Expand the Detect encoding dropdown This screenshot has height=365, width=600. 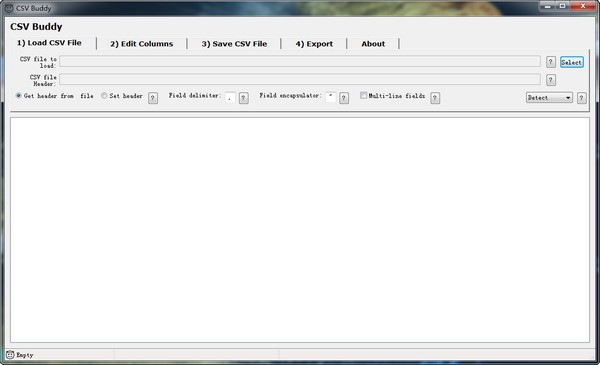[549, 98]
